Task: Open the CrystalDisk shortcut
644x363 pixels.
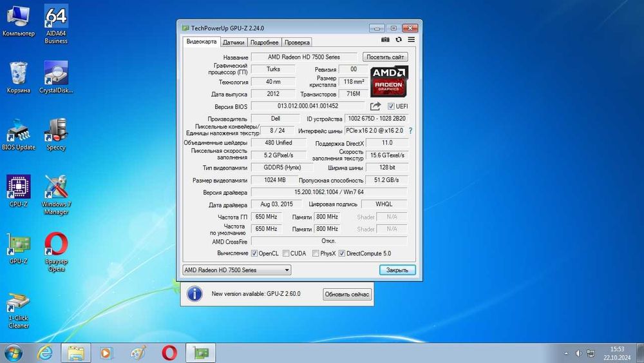Action: point(56,77)
